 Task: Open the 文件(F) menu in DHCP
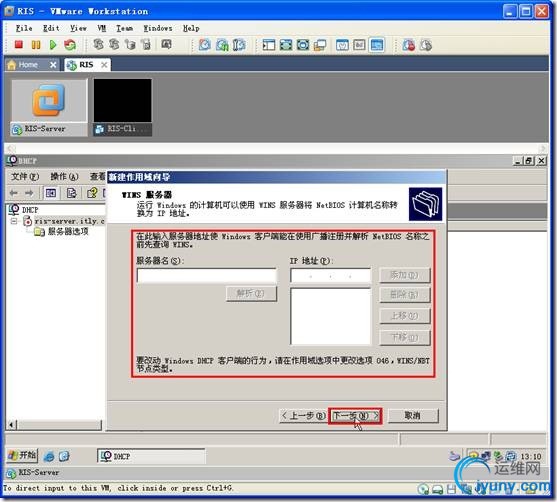25,177
